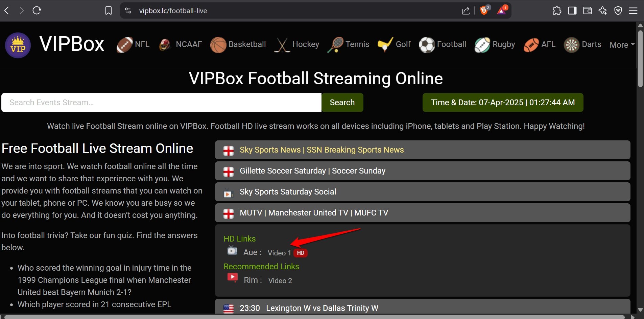The image size is (644, 319).
Task: Click the Golf club icon
Action: [x=385, y=45]
